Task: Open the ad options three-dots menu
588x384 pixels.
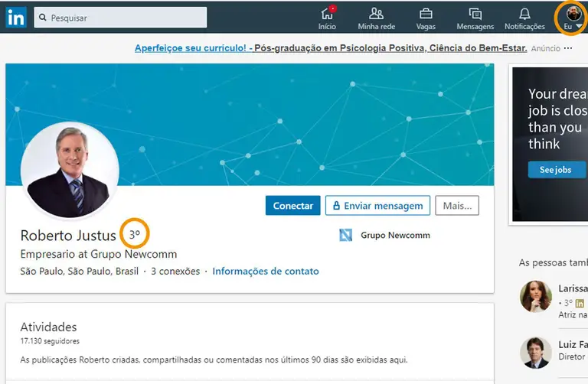Action: pyautogui.click(x=568, y=48)
